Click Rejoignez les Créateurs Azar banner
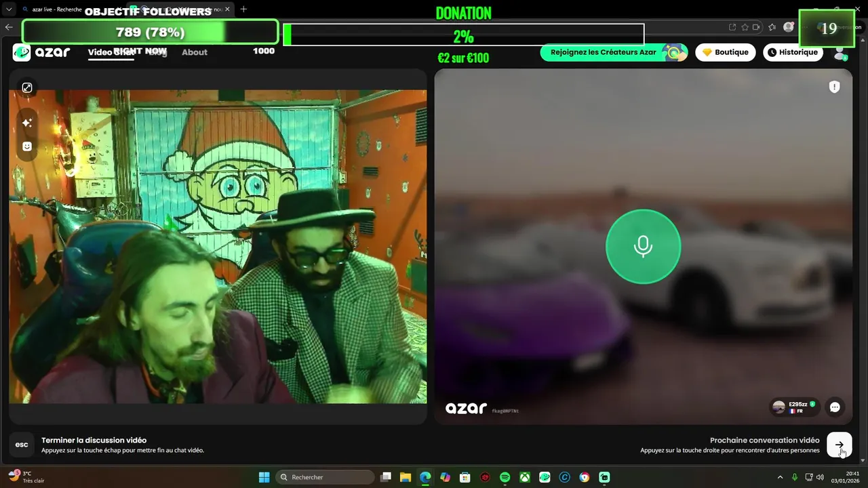 [614, 52]
